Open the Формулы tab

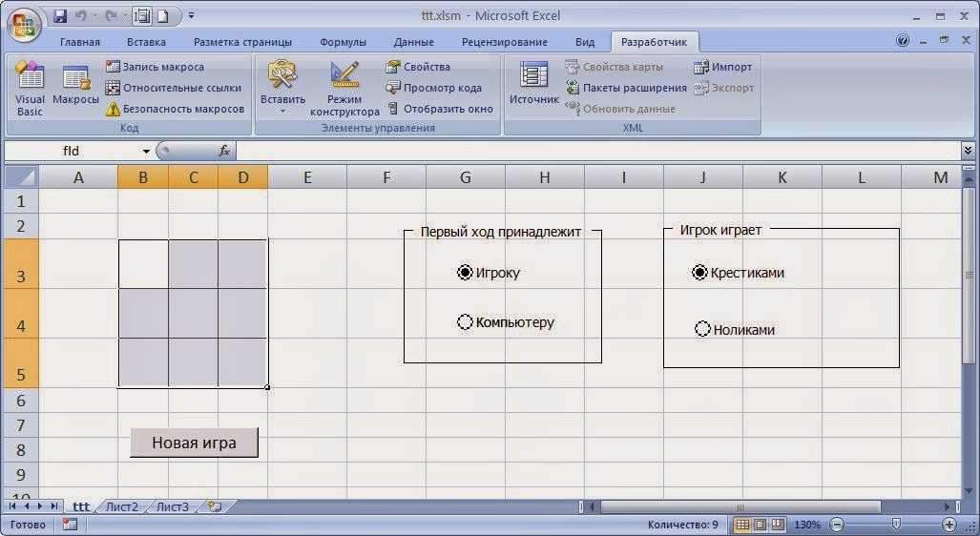tap(343, 42)
